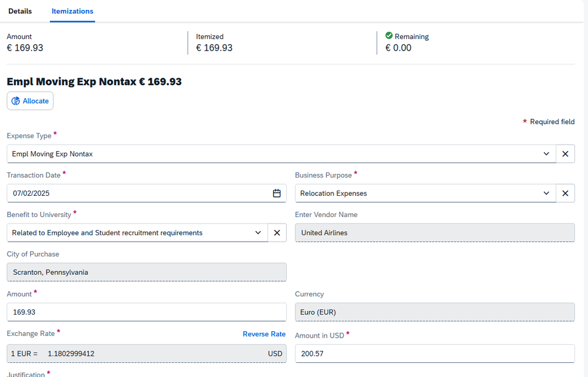
Task: Switch to the Details tab
Action: [20, 11]
